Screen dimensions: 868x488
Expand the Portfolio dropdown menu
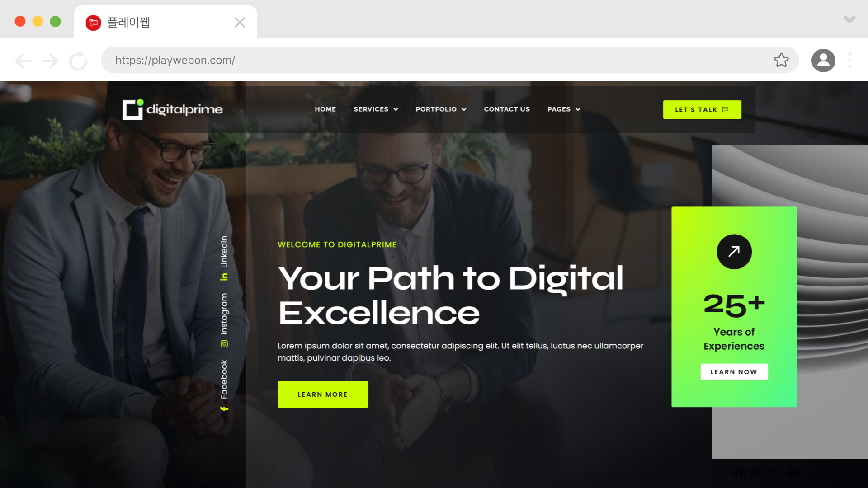(x=441, y=109)
